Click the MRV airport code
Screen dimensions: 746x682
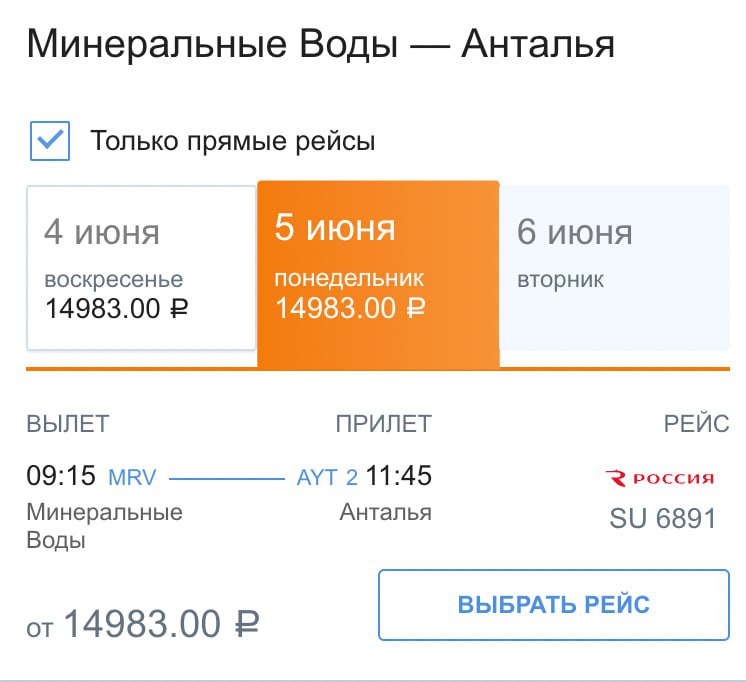[x=132, y=477]
